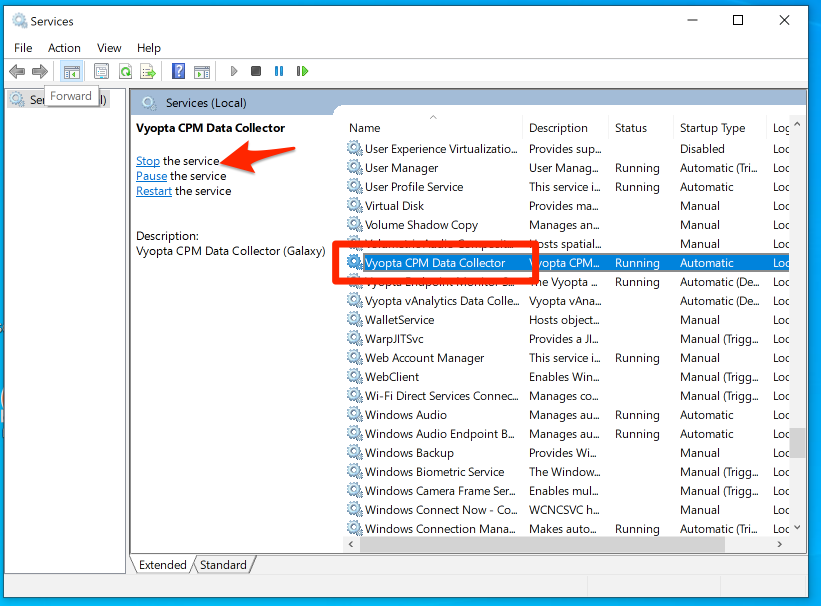Screen dimensions: 821x606
Task: Select the Web Account Manager service
Action: (x=568, y=358)
